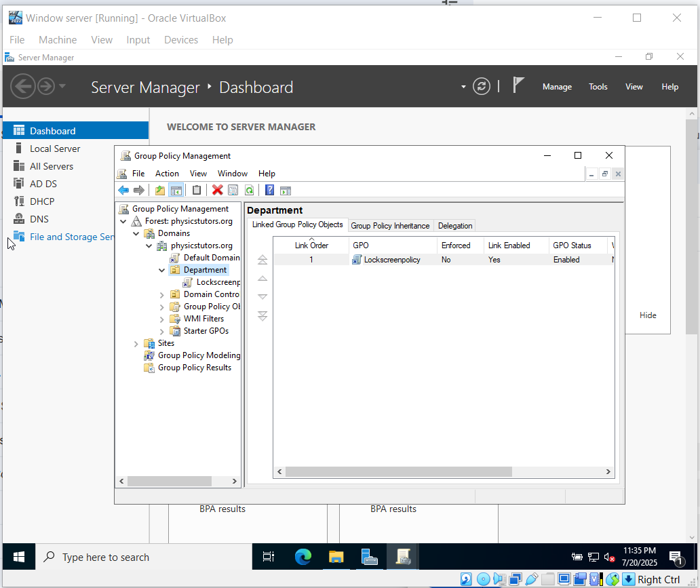Click the GPO list horizontal scrollbar

pos(399,471)
